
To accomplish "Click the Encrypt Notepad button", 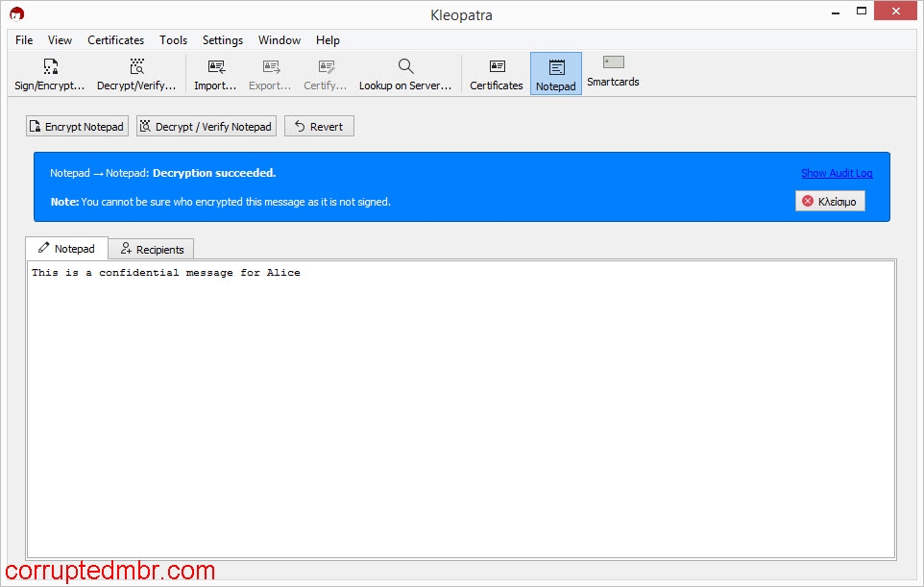I will point(77,126).
